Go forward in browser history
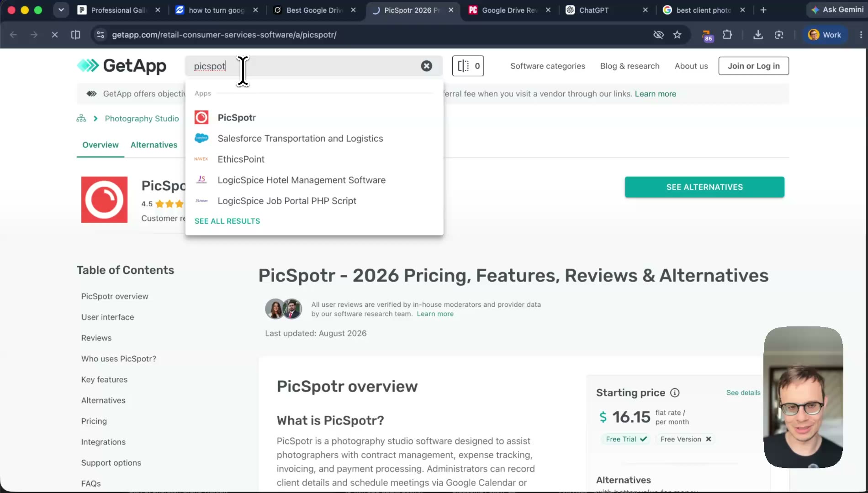 (34, 35)
